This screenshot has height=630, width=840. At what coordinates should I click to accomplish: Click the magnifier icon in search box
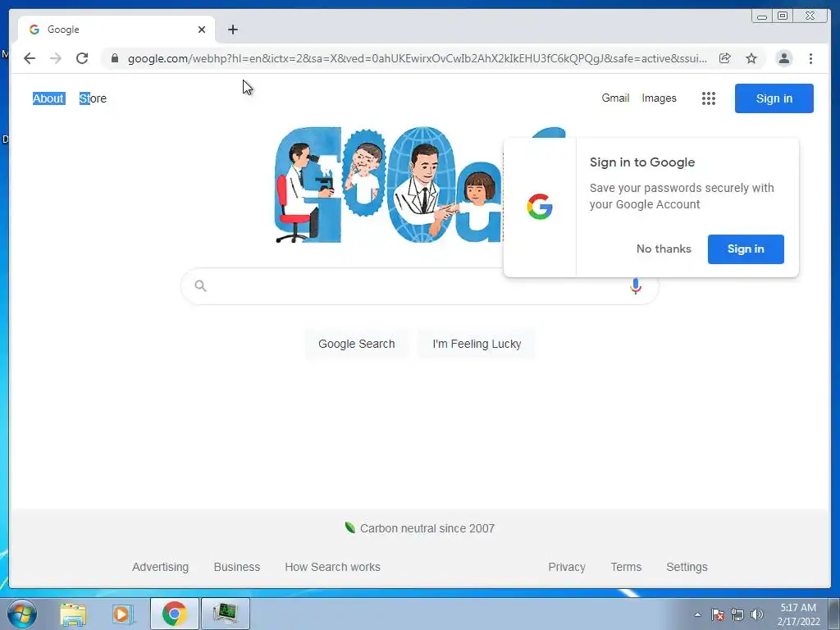point(200,285)
